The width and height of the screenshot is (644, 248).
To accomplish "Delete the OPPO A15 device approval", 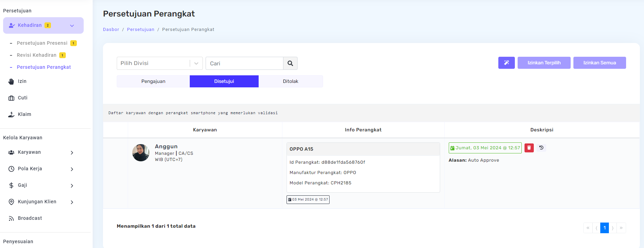I will click(529, 148).
